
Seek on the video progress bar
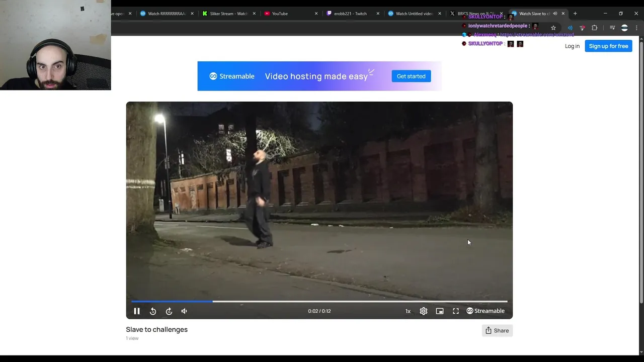319,302
